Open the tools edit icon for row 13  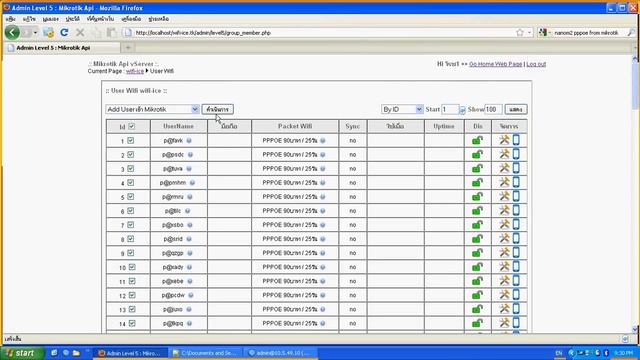pos(504,309)
